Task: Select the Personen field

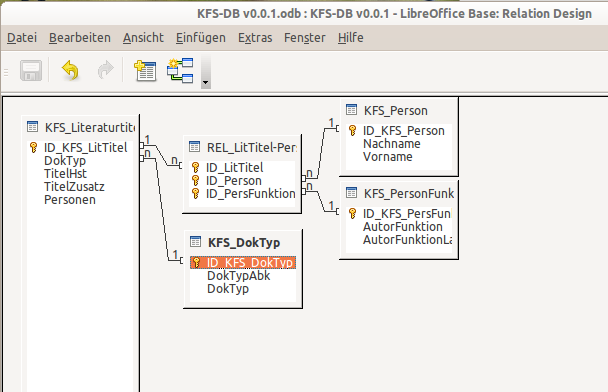Action: [69, 200]
